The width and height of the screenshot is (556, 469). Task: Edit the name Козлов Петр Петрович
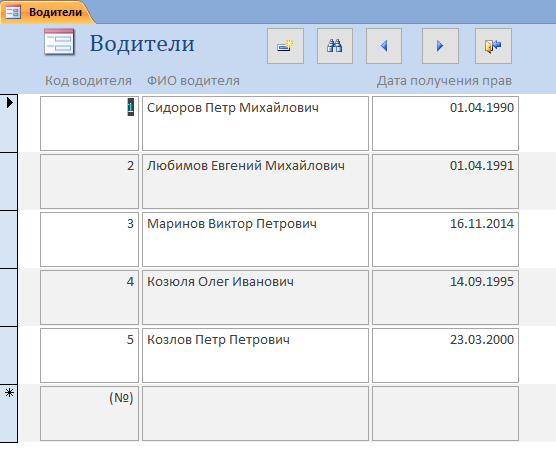pos(255,356)
